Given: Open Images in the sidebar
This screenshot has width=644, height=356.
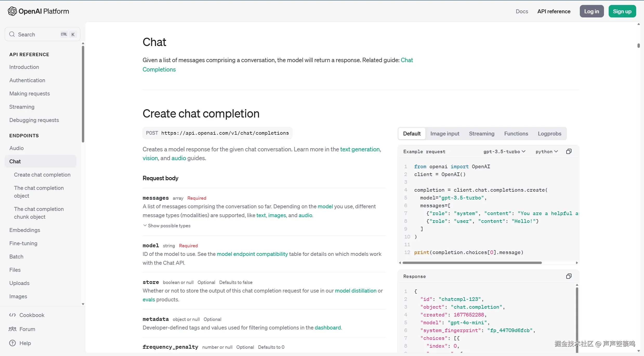Looking at the screenshot, I should (x=18, y=296).
